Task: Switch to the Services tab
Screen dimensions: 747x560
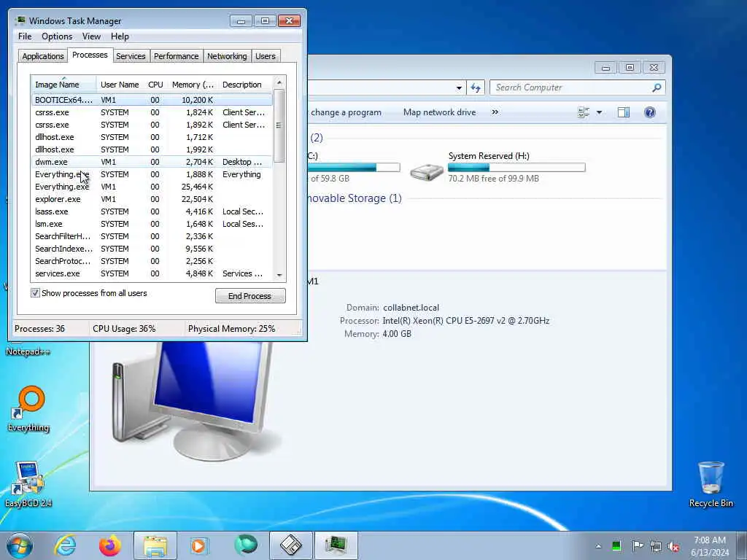Action: pos(131,56)
